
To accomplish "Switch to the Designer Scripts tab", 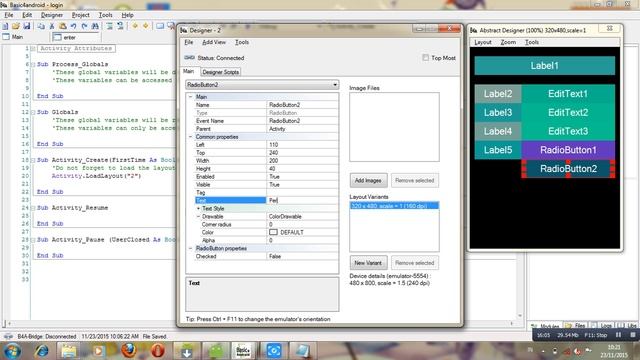I will click(220, 72).
